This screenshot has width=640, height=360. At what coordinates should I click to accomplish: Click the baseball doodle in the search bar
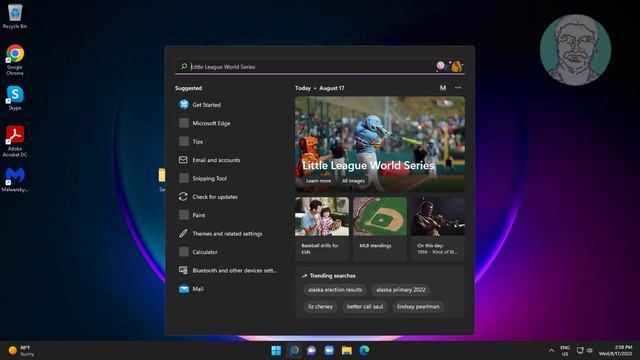449,66
